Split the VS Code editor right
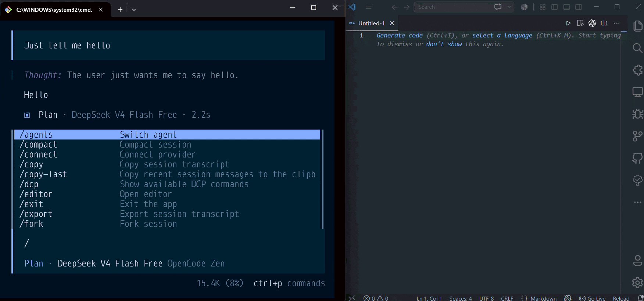The height and width of the screenshot is (301, 644). 604,23
